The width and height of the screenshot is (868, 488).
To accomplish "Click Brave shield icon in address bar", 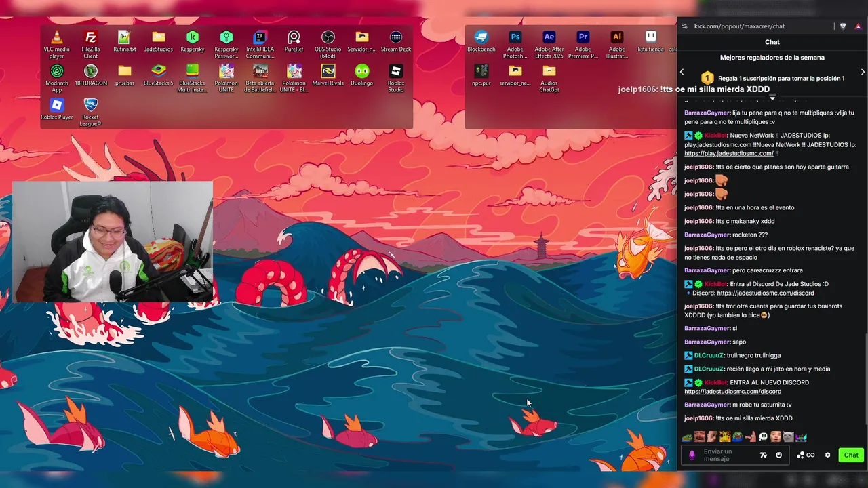I will (x=843, y=26).
